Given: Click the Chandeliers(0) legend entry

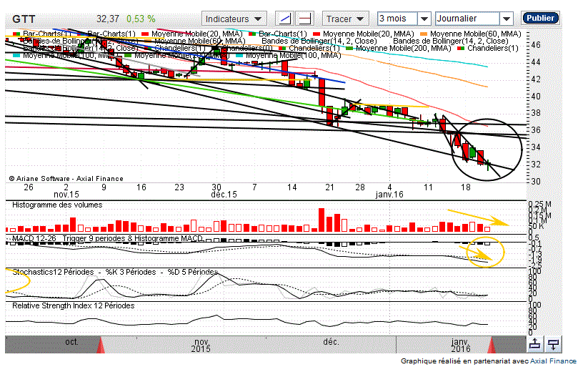Looking at the screenshot, I should click(x=247, y=48).
